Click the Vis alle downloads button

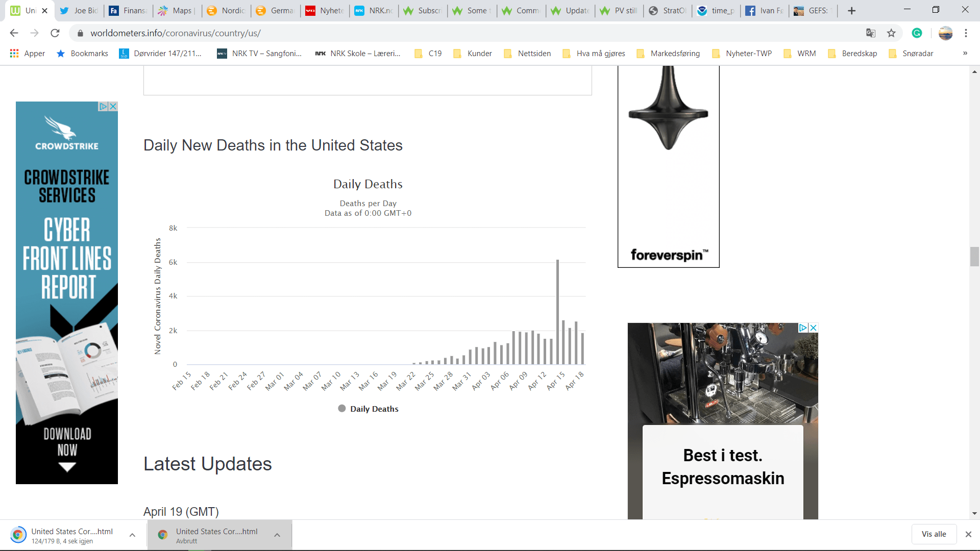934,534
